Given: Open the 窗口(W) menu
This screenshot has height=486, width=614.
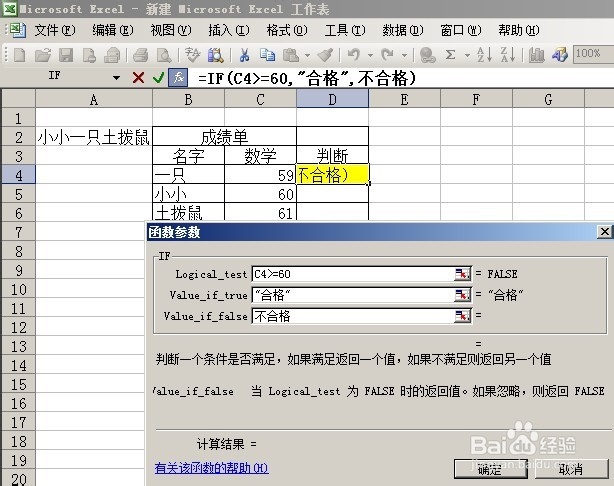Looking at the screenshot, I should click(460, 31).
